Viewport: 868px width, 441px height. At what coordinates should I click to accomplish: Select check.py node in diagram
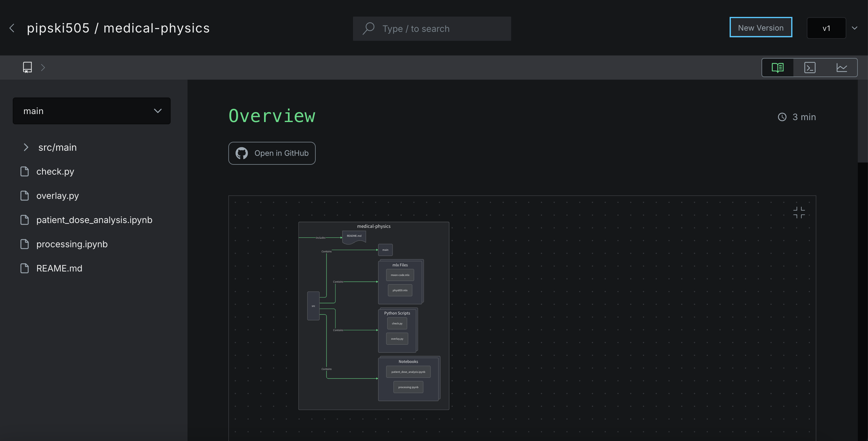[397, 323]
